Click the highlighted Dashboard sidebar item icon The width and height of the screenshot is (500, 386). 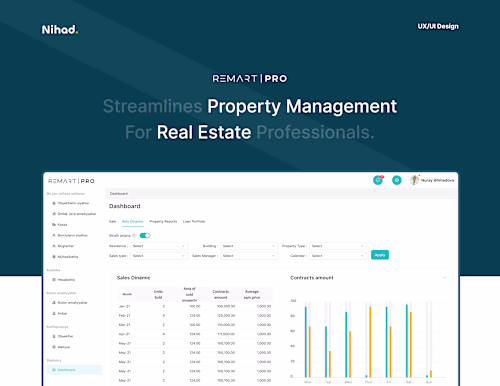54,370
